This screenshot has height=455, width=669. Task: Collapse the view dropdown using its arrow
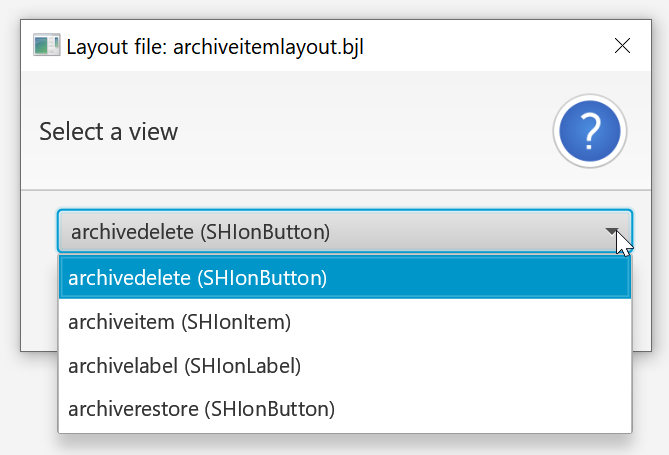click(612, 231)
